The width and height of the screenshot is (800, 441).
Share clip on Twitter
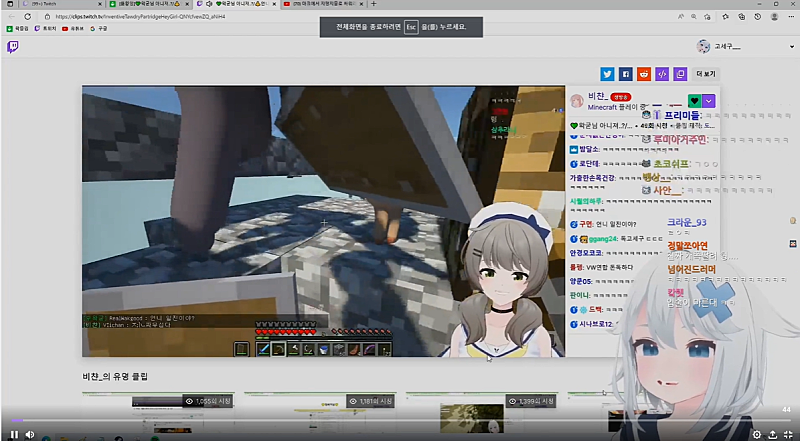click(607, 74)
